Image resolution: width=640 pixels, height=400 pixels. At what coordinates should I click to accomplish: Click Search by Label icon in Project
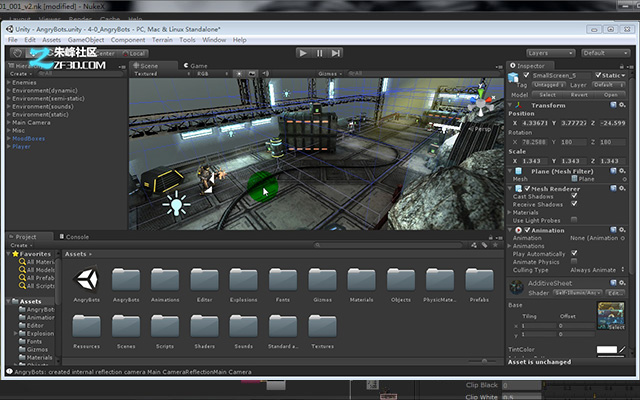tap(484, 245)
